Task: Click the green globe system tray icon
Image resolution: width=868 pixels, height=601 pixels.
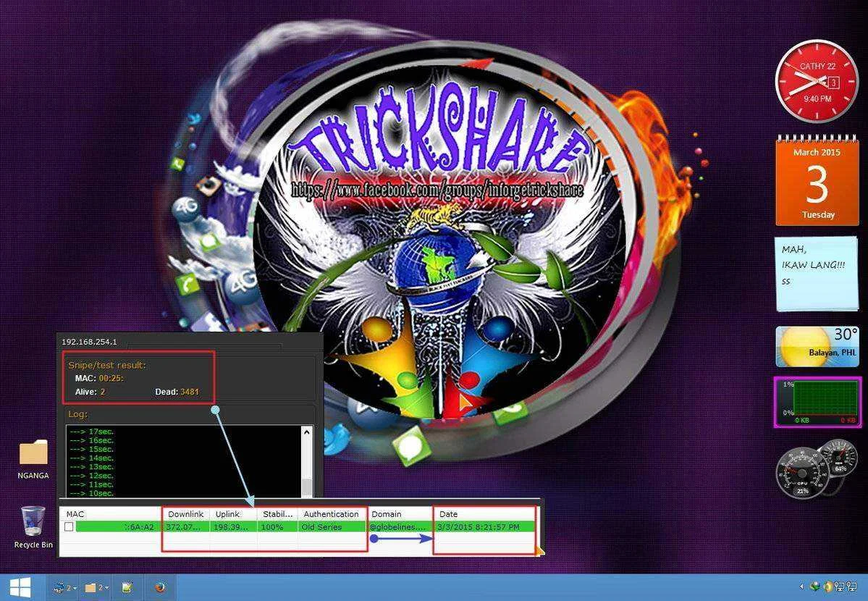Action: coord(814,587)
